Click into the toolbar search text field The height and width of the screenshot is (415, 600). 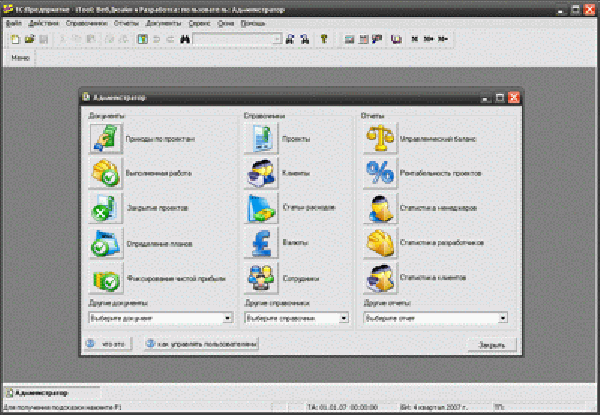click(x=233, y=39)
